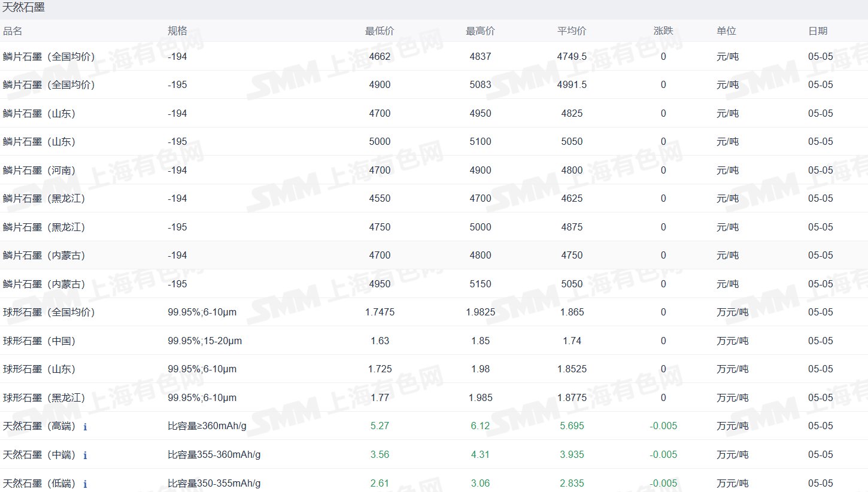The height and width of the screenshot is (492, 868).
Task: Select average price 1.8525
Action: 572,369
